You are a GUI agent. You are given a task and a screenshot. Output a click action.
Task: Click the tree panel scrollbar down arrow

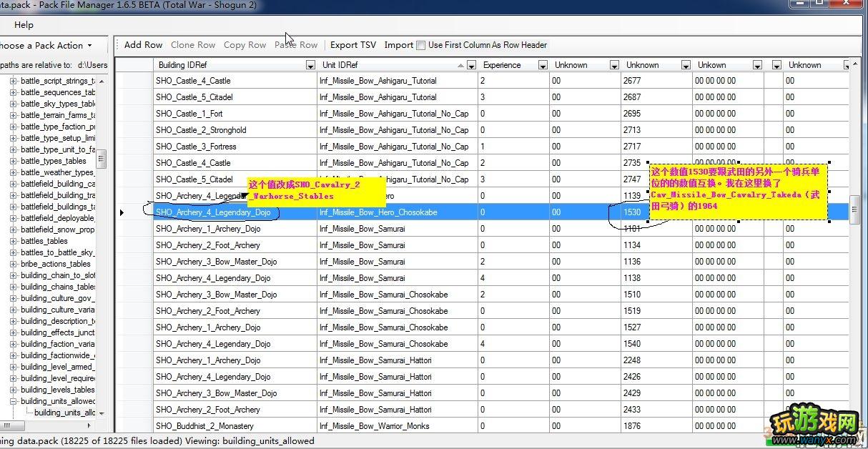[x=102, y=413]
